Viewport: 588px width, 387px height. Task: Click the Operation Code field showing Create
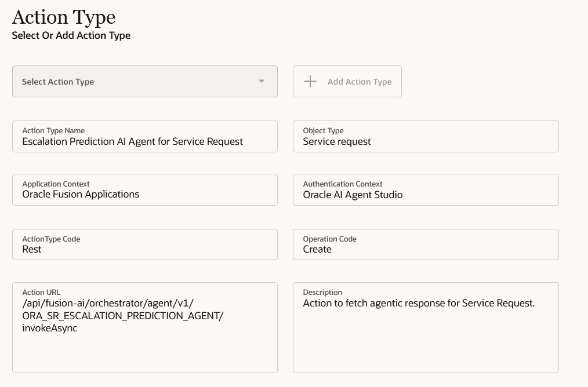(x=426, y=244)
